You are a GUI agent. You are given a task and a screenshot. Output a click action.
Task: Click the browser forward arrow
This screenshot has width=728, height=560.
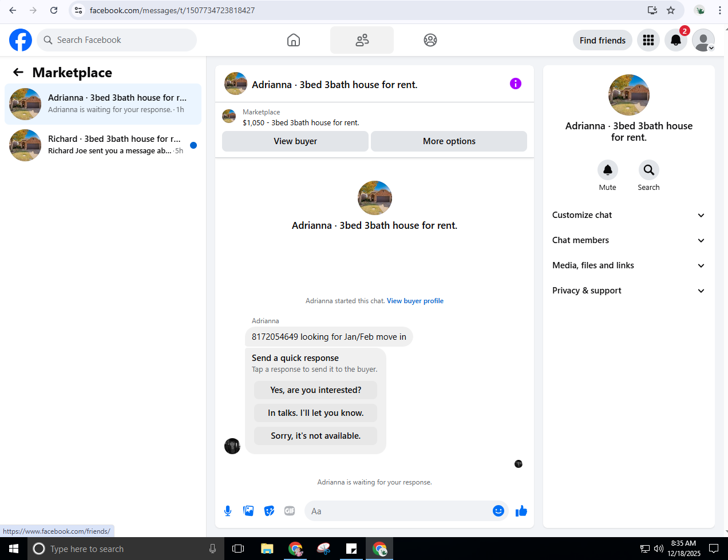point(33,10)
